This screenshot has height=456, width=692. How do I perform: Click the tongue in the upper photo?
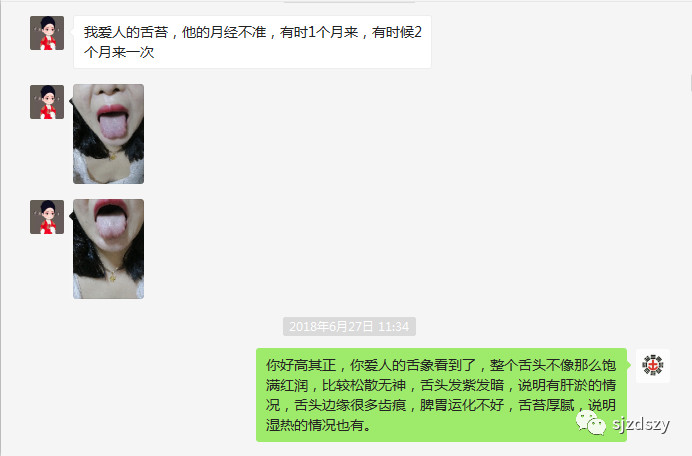point(113,126)
